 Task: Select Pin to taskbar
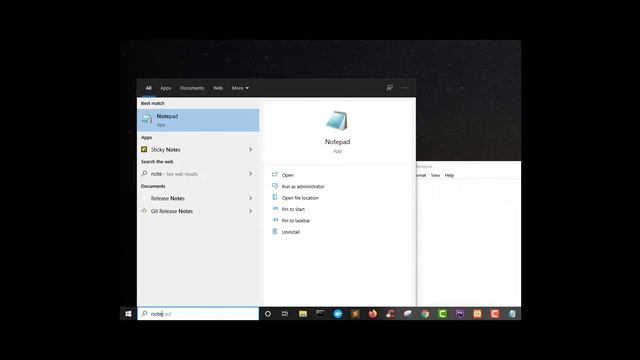296,221
